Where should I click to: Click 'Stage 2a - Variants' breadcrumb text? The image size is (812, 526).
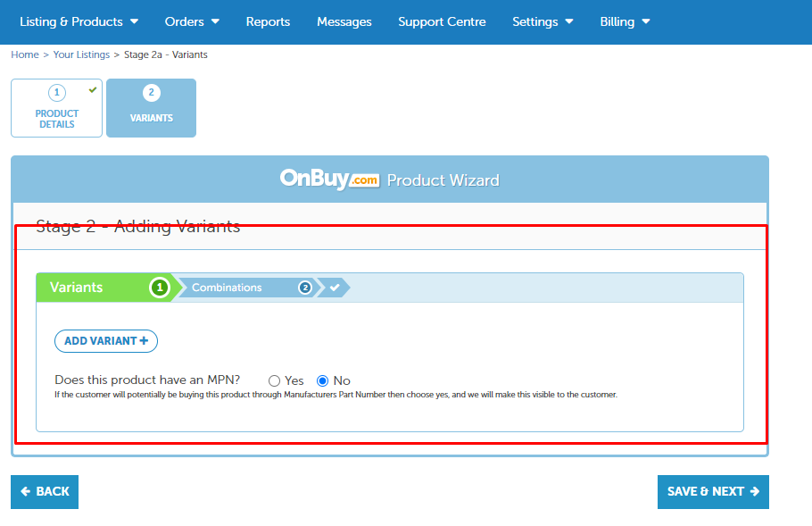166,54
